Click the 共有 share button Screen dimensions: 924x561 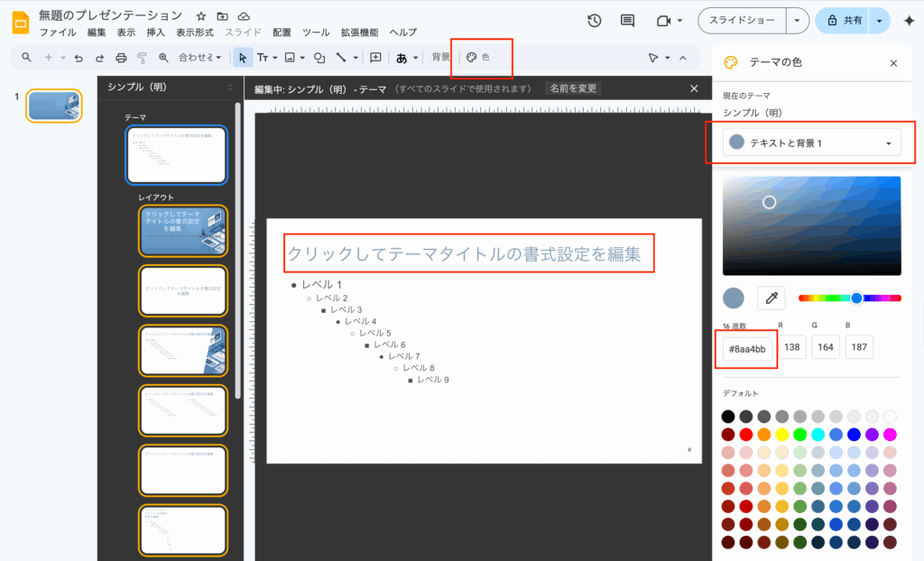[843, 21]
